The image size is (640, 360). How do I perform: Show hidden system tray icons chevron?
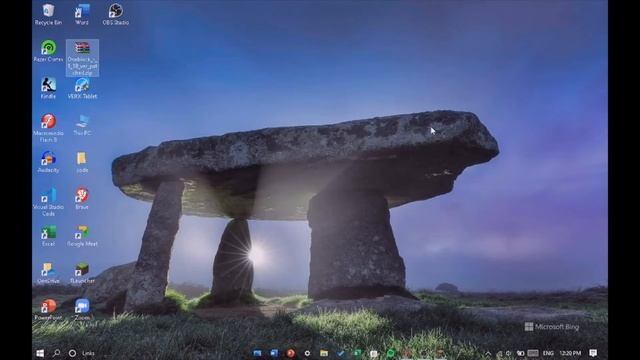pyautogui.click(x=488, y=353)
